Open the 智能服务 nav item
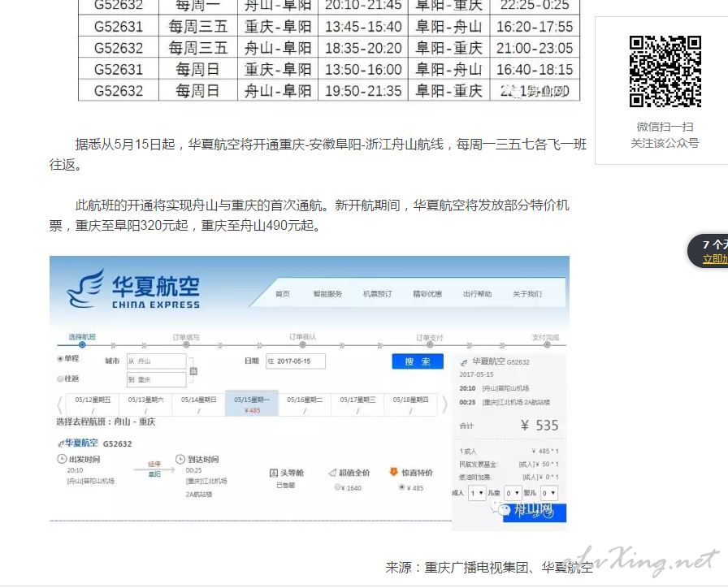The width and height of the screenshot is (728, 588). pos(327,294)
